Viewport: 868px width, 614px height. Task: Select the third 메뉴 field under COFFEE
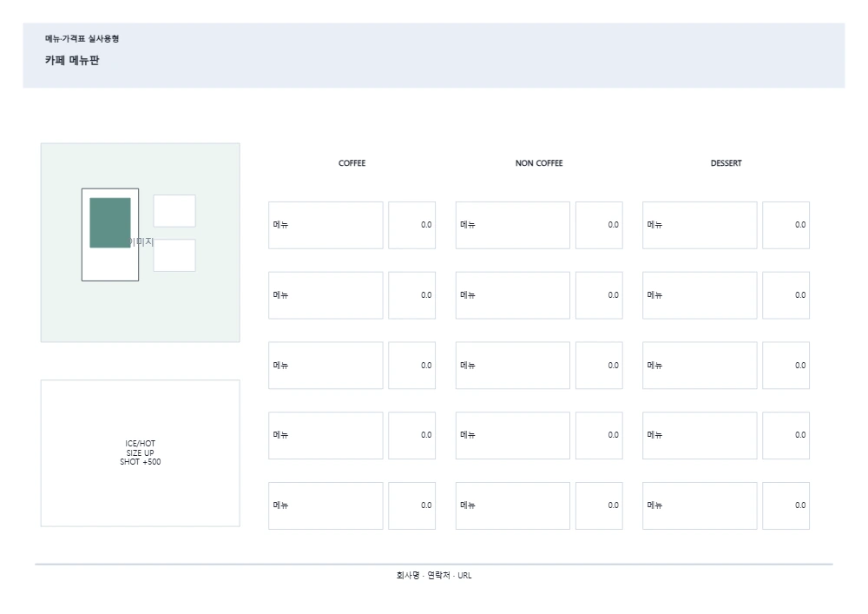click(x=325, y=366)
